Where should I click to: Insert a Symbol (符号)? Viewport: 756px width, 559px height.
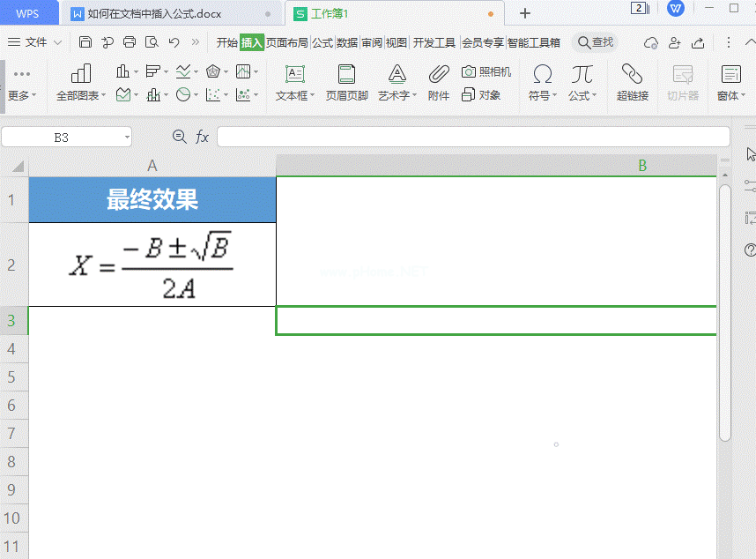543,83
